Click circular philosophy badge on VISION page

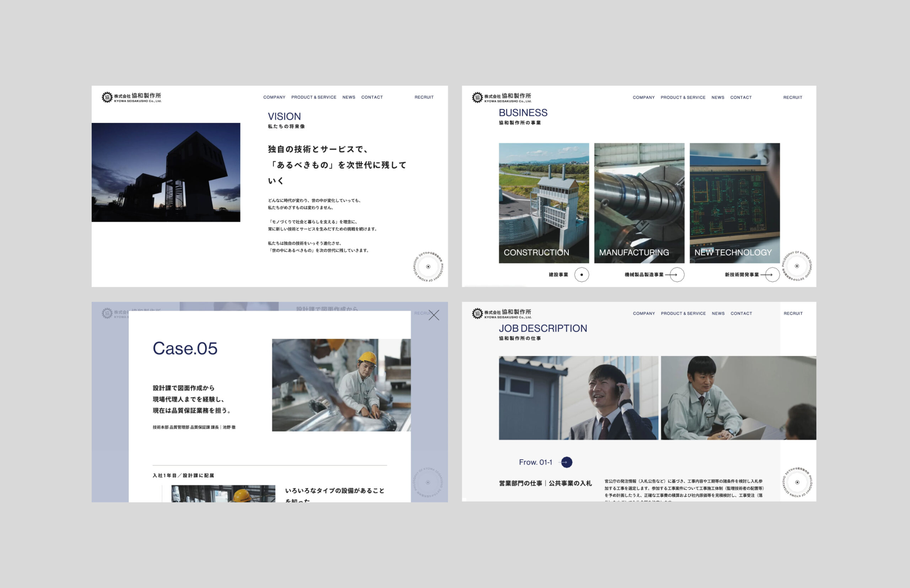(x=428, y=267)
